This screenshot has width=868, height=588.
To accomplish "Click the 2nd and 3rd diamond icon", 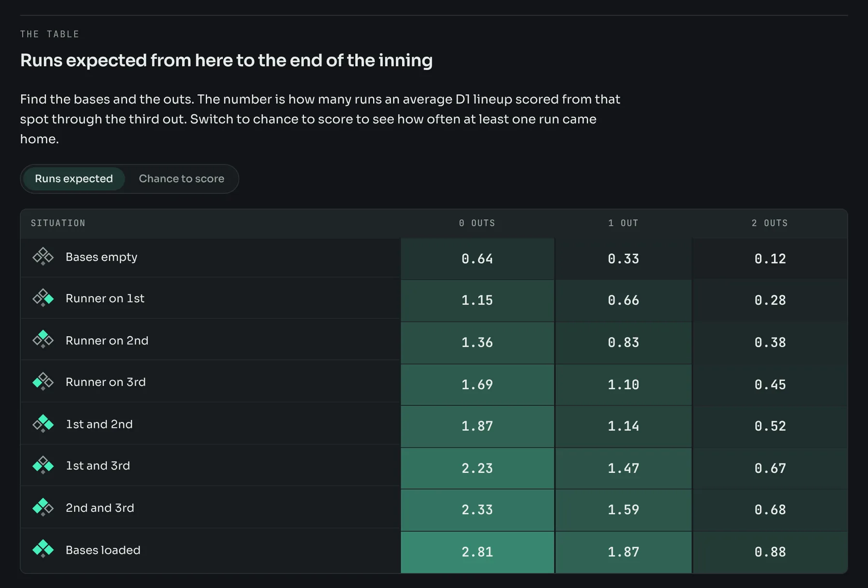I will click(43, 507).
